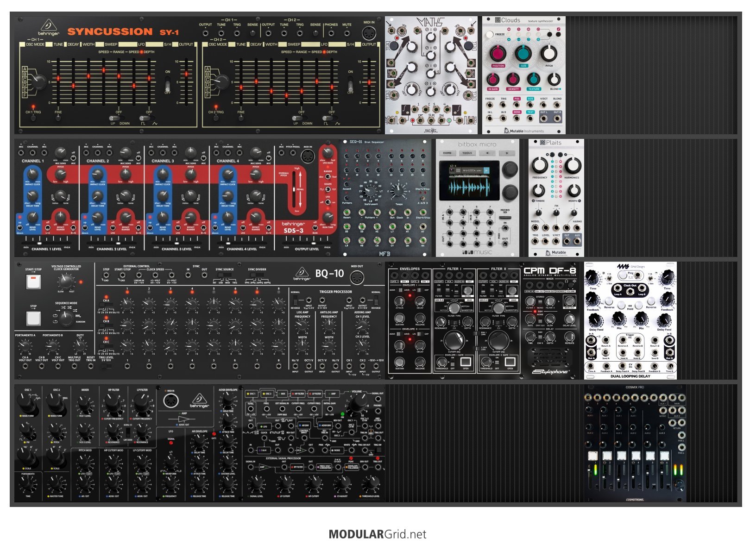This screenshot has height=544, width=756.
Task: Click the right Cycle button on Maths
Action: point(468,45)
